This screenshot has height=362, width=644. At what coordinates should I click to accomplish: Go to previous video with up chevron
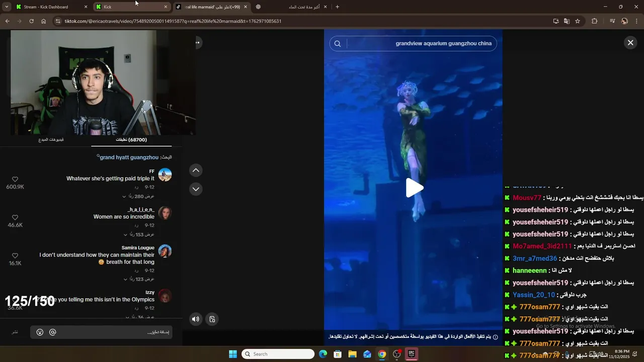click(196, 170)
